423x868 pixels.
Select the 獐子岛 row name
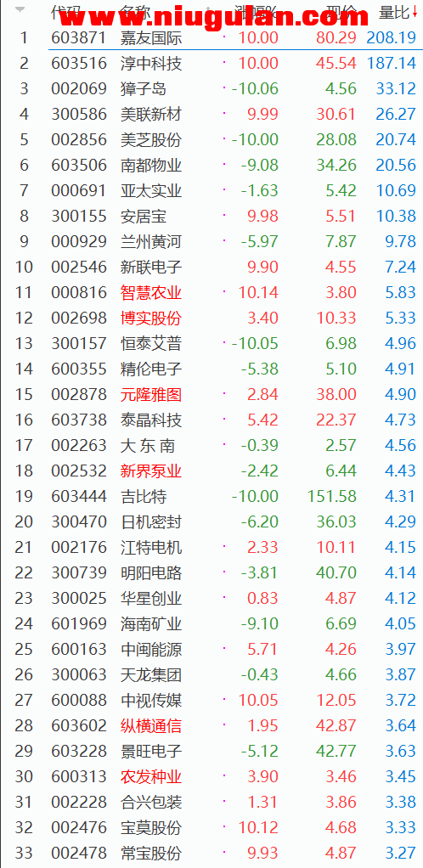click(x=144, y=89)
